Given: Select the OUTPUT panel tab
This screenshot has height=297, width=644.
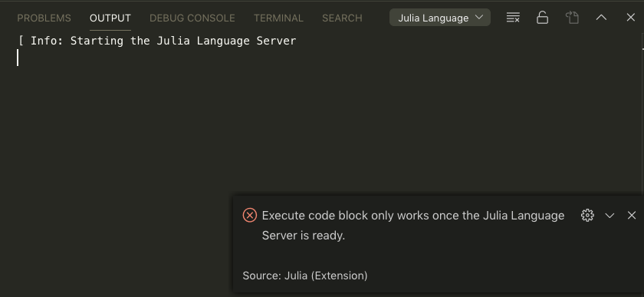Looking at the screenshot, I should [110, 18].
